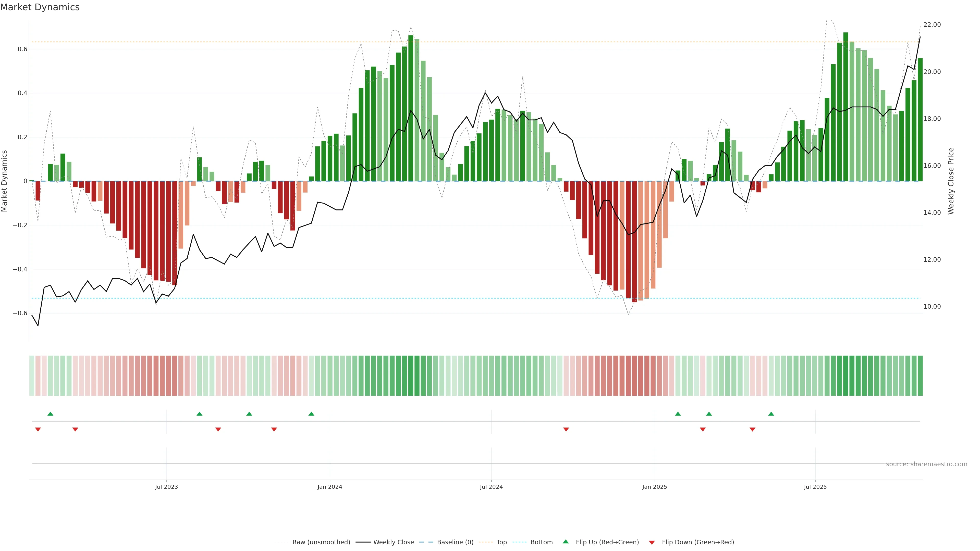
Task: Click the rightmost green cell in heat strip
Action: 920,376
